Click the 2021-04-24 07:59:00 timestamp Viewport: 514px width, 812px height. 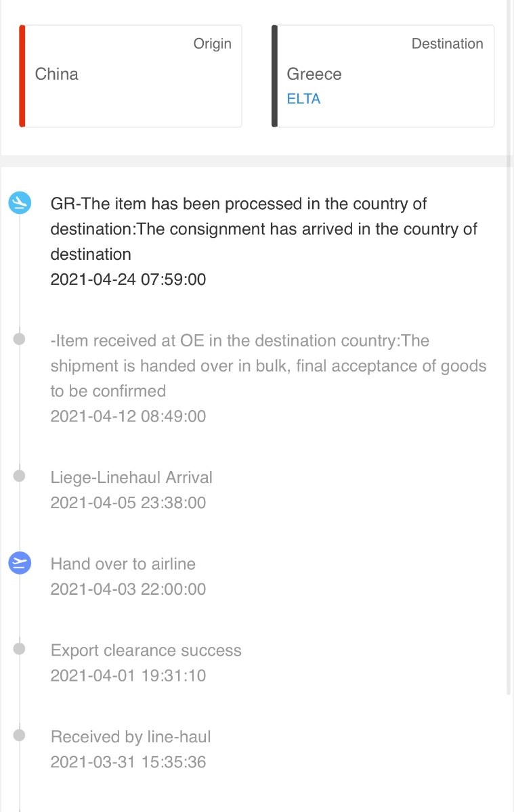(x=128, y=279)
